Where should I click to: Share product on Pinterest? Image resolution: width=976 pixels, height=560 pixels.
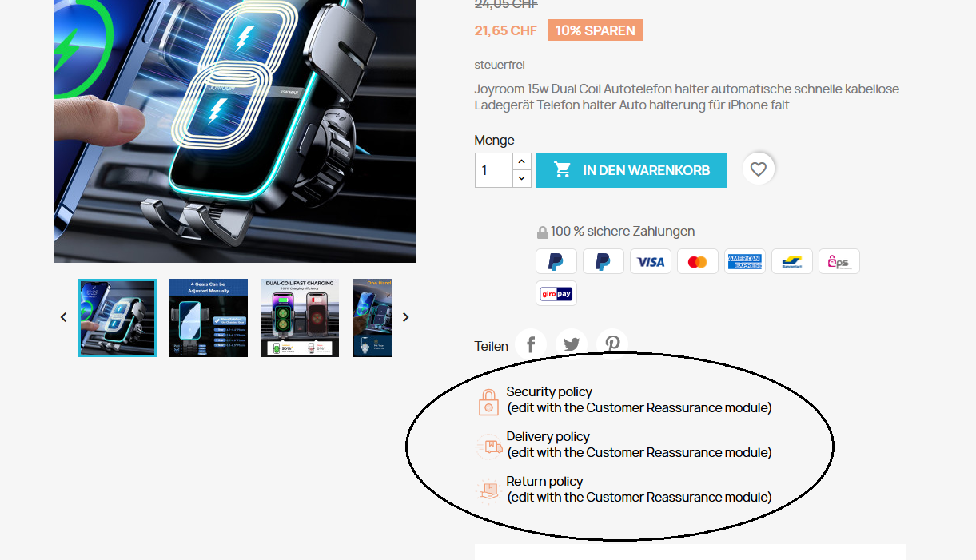(x=612, y=345)
